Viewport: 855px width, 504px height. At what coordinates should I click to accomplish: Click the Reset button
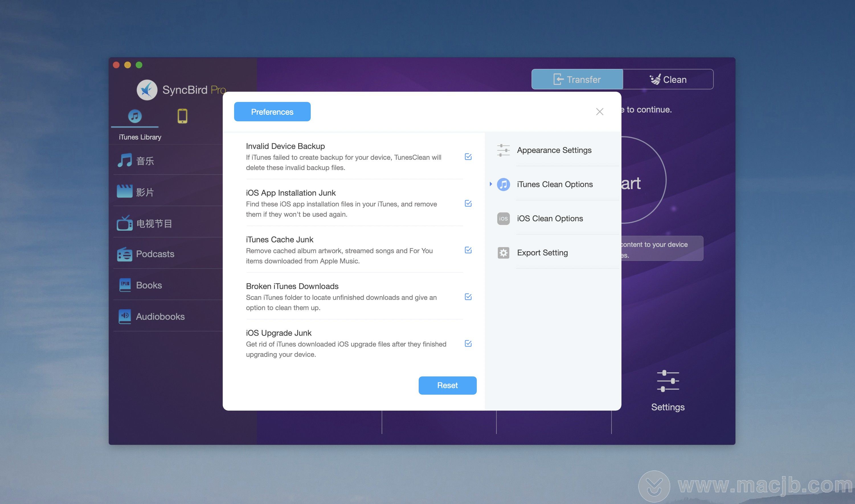click(x=448, y=385)
